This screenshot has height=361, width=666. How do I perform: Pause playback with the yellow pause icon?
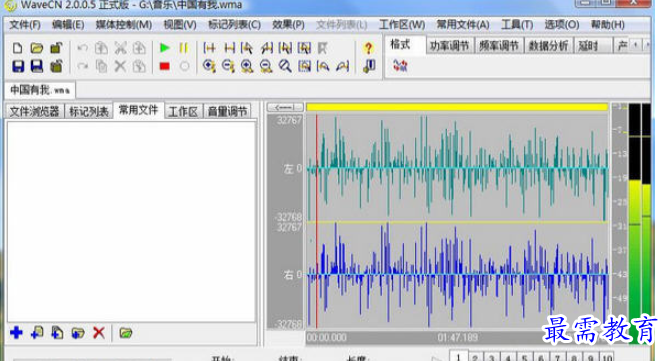coord(183,48)
